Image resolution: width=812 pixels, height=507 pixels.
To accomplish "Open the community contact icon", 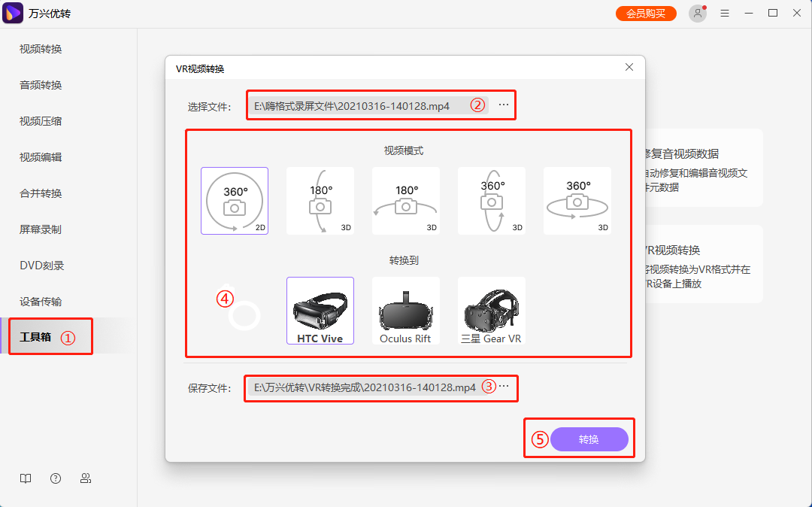I will 86,478.
